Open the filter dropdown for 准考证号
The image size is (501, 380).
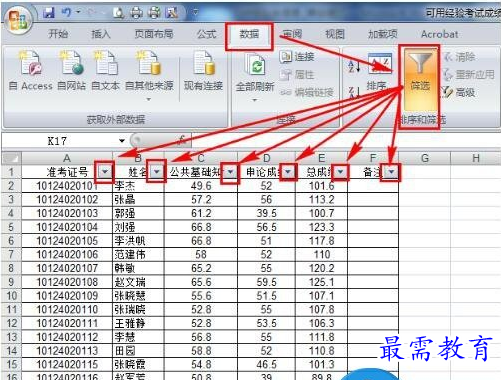coord(105,172)
